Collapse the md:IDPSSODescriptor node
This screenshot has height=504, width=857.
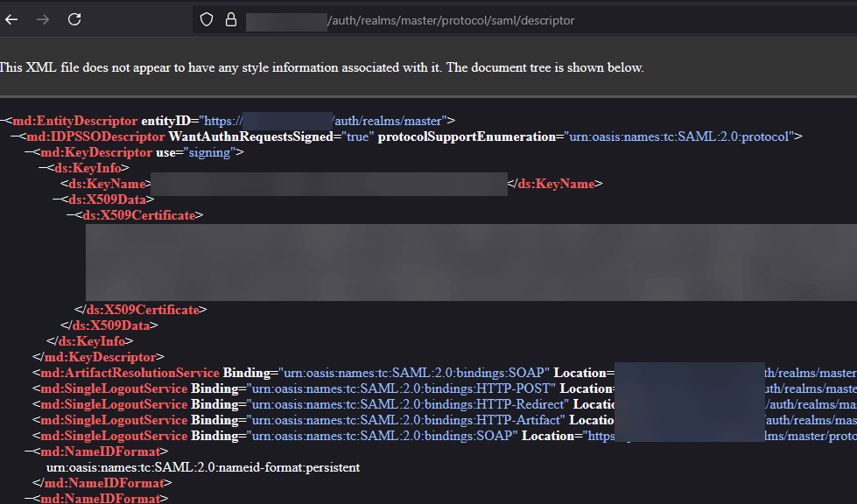point(15,136)
